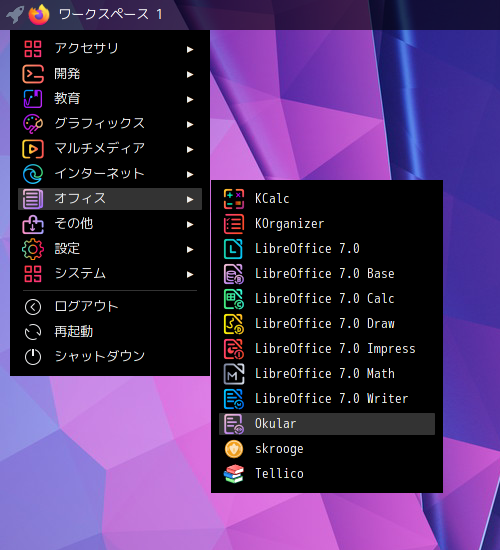Open "LibreOffice 7.0 Writer" entry
The image size is (500, 550).
[x=327, y=399]
